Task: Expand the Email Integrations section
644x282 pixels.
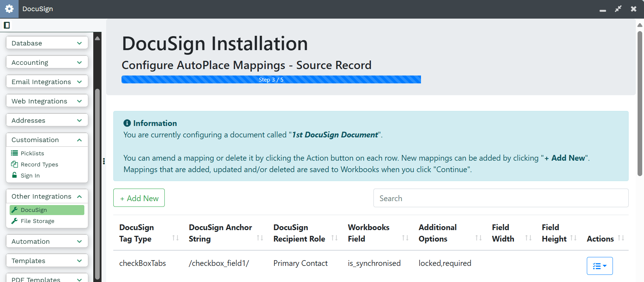Action: pyautogui.click(x=47, y=82)
